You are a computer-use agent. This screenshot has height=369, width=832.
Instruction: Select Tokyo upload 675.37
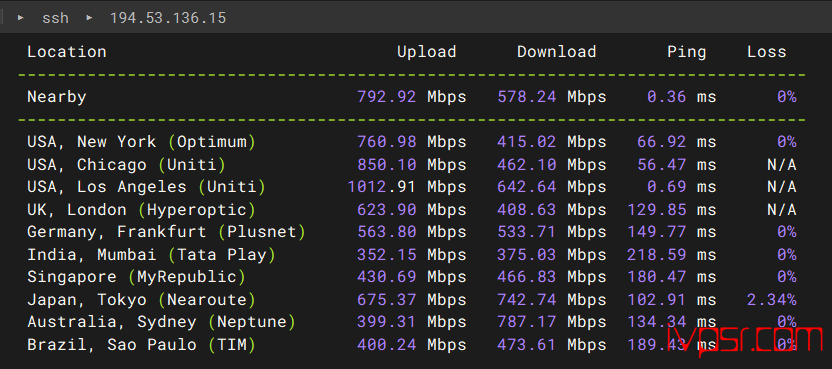tap(387, 300)
